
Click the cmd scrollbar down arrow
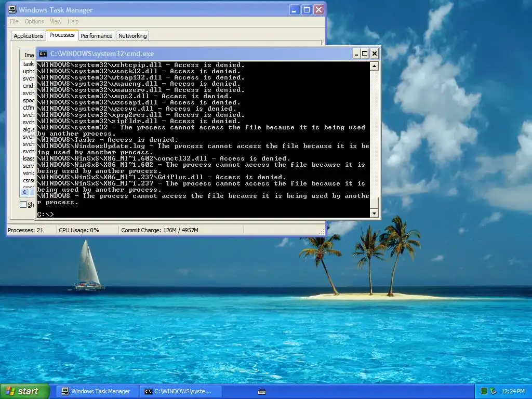(x=374, y=213)
